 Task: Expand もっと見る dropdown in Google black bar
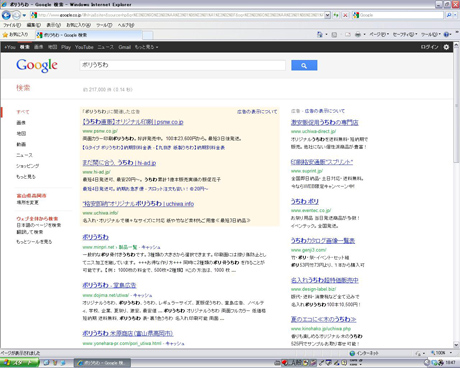pyautogui.click(x=146, y=47)
